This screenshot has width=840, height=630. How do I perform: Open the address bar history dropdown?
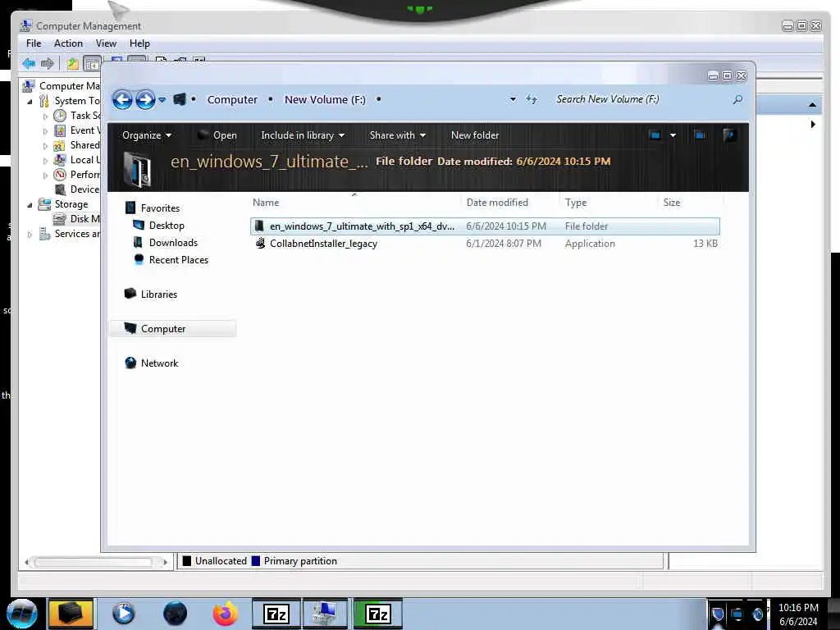pos(513,99)
